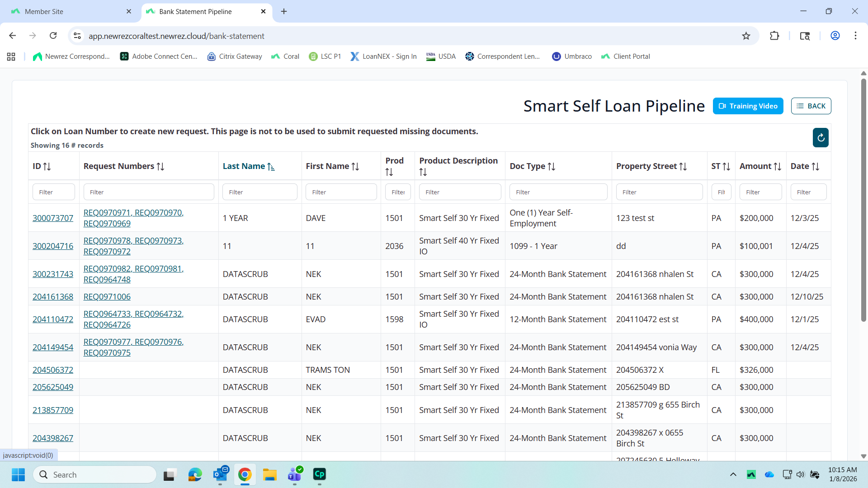Reload the page in browser
The width and height of the screenshot is (868, 488).
(x=53, y=36)
